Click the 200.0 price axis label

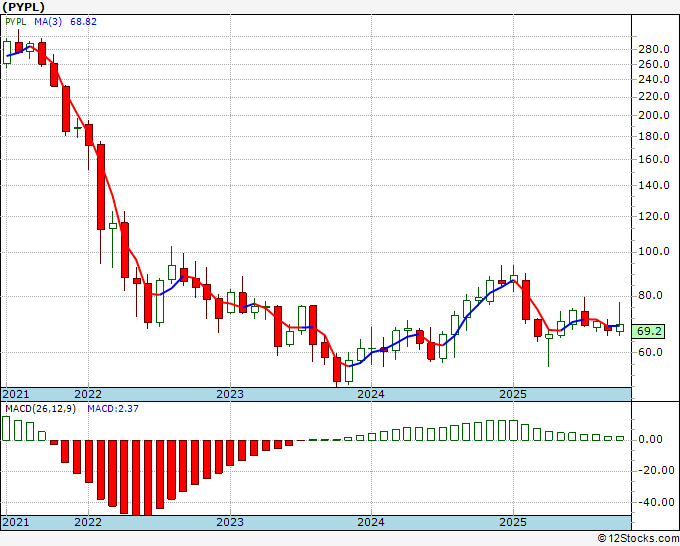[x=654, y=115]
